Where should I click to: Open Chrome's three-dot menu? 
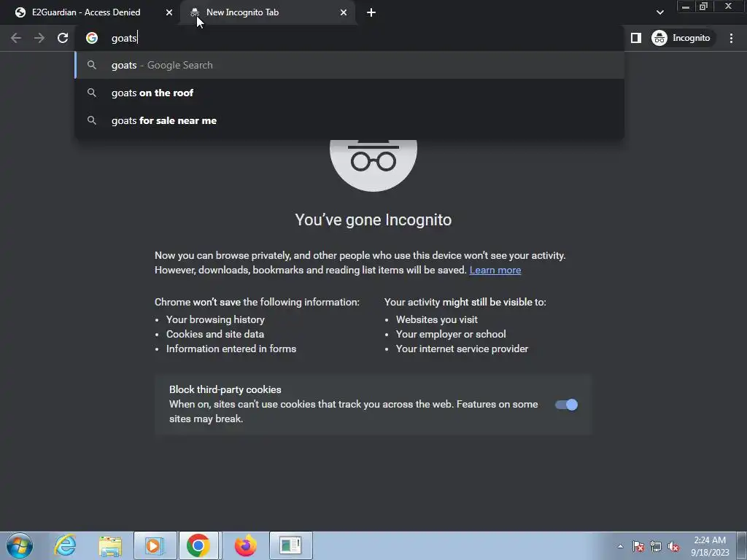pyautogui.click(x=731, y=38)
